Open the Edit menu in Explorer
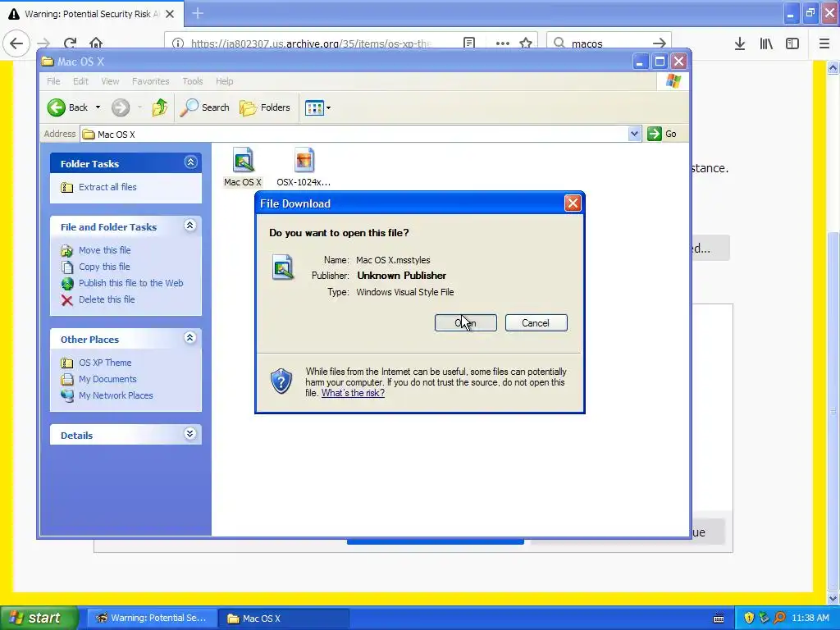The height and width of the screenshot is (630, 840). point(81,81)
